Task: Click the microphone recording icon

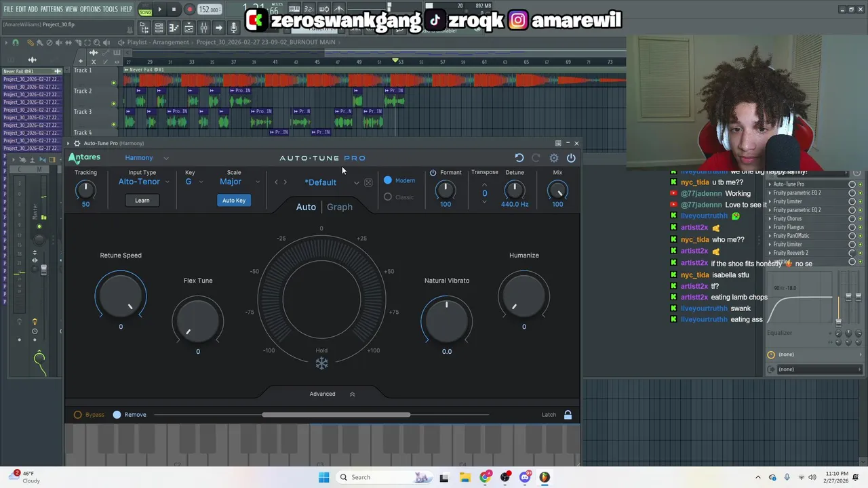Action: tap(233, 28)
